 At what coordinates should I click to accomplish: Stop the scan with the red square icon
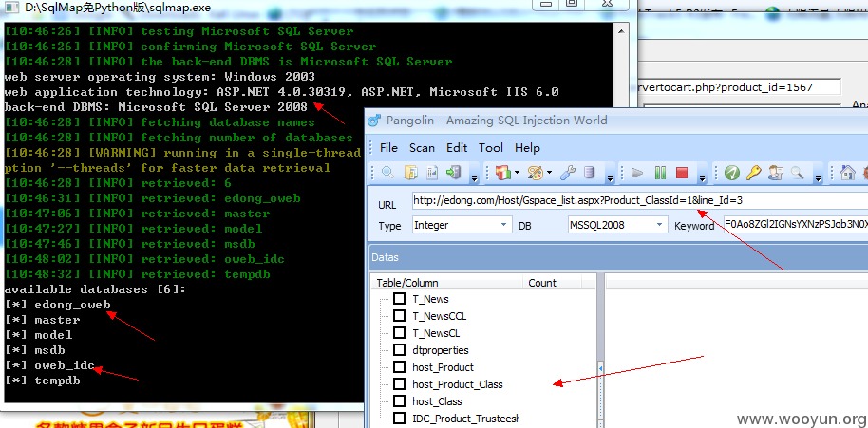point(682,173)
